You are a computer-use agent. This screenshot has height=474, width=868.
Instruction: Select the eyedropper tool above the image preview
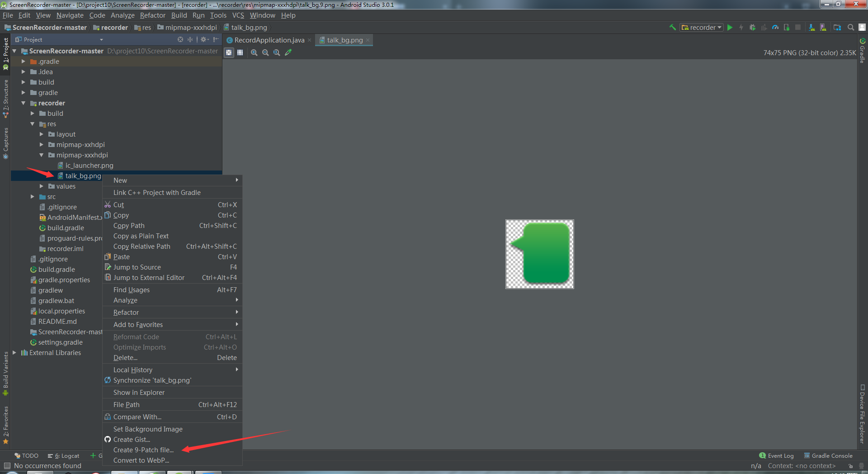[x=289, y=52]
